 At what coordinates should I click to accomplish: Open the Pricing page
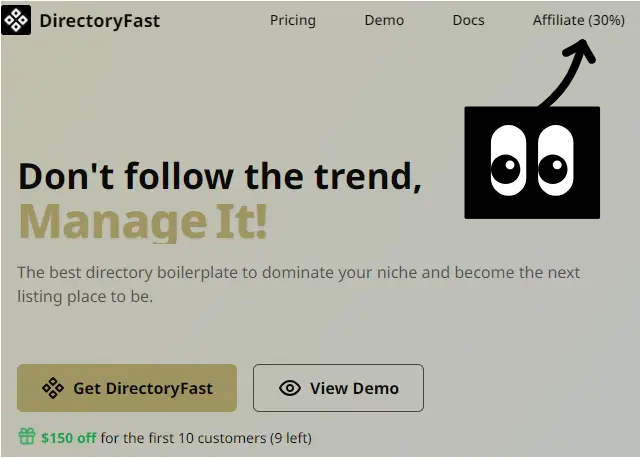293,20
